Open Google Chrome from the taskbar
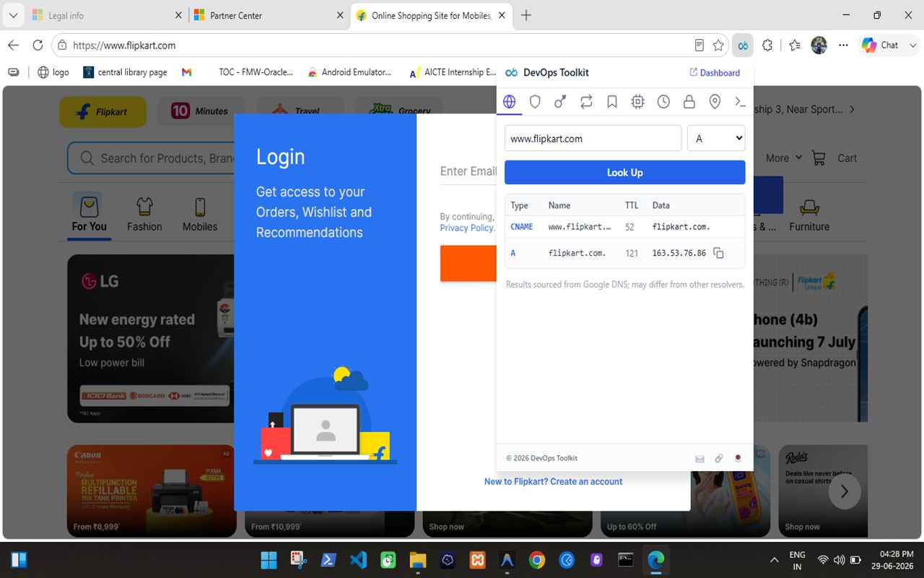 (x=536, y=560)
